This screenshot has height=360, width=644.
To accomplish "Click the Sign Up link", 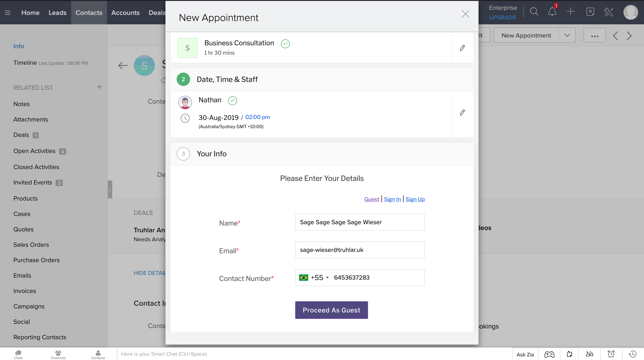I will [415, 199].
